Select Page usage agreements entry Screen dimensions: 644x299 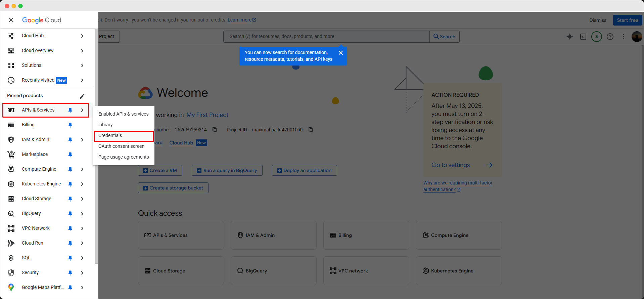124,157
